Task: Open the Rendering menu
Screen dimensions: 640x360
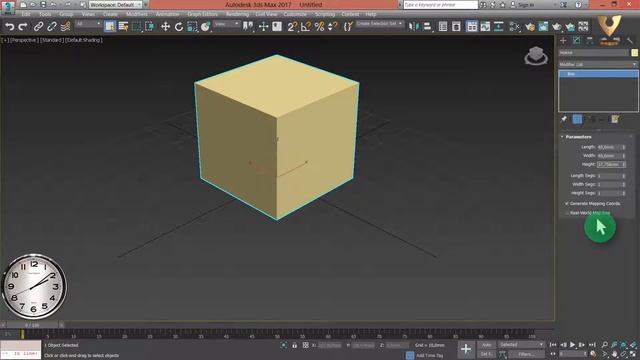Action: [x=237, y=14]
